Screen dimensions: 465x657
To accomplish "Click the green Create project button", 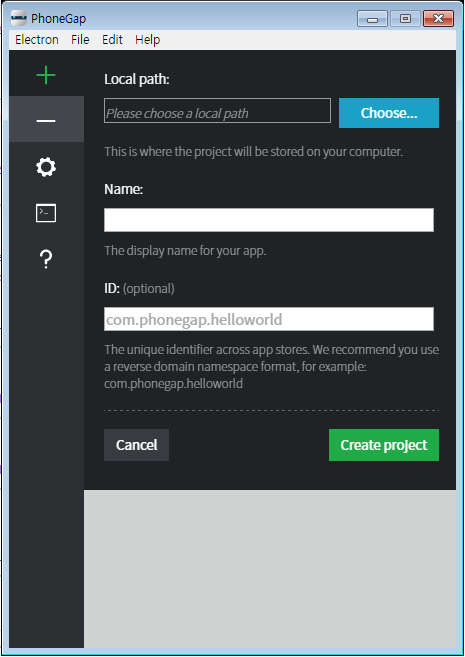I will click(384, 445).
